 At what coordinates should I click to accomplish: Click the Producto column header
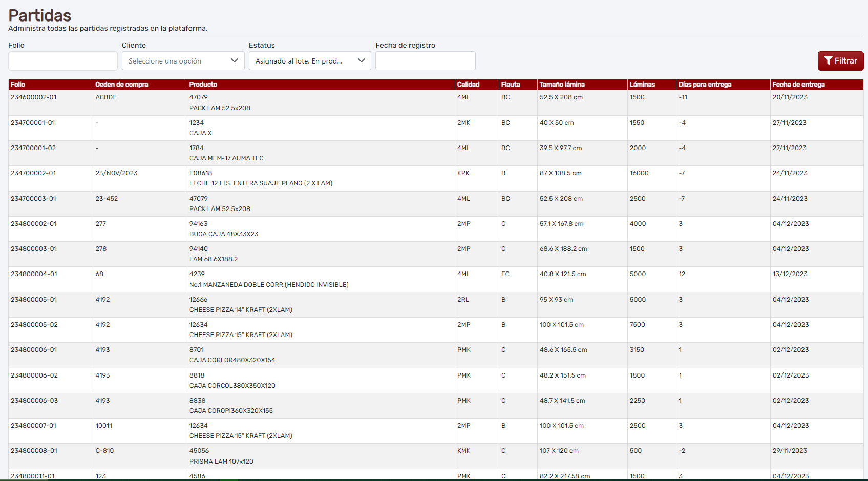(203, 85)
